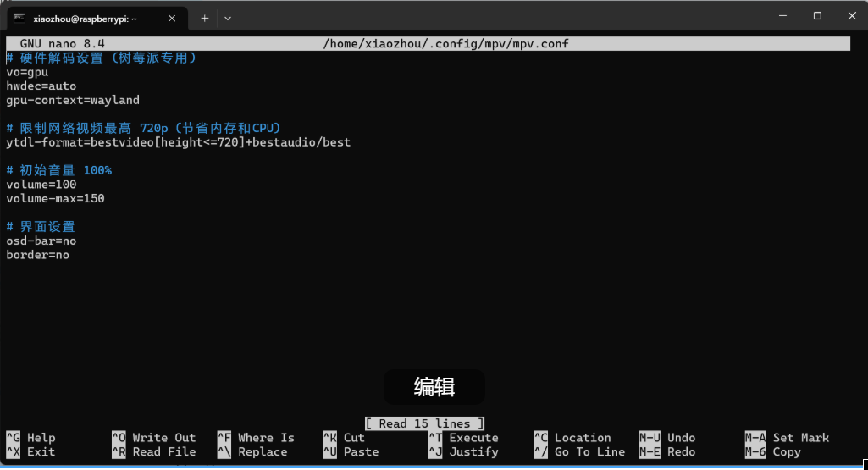Click the ^J Justify shortcut
This screenshot has width=868, height=470.
(463, 451)
